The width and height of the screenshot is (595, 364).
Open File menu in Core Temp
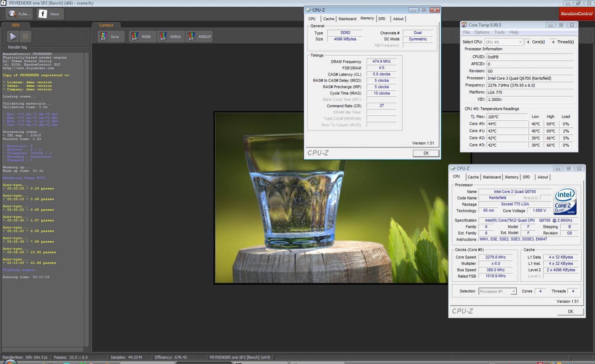pyautogui.click(x=466, y=32)
